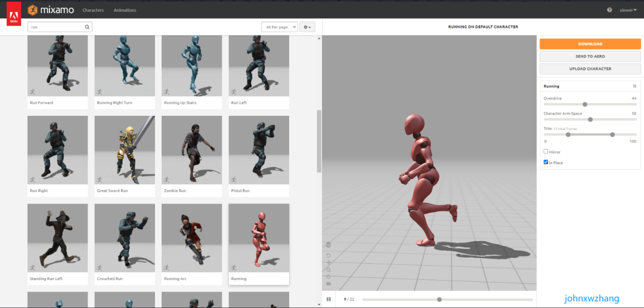Open the 48 Per page dropdown
Screen dimensions: 644x308
coord(279,27)
